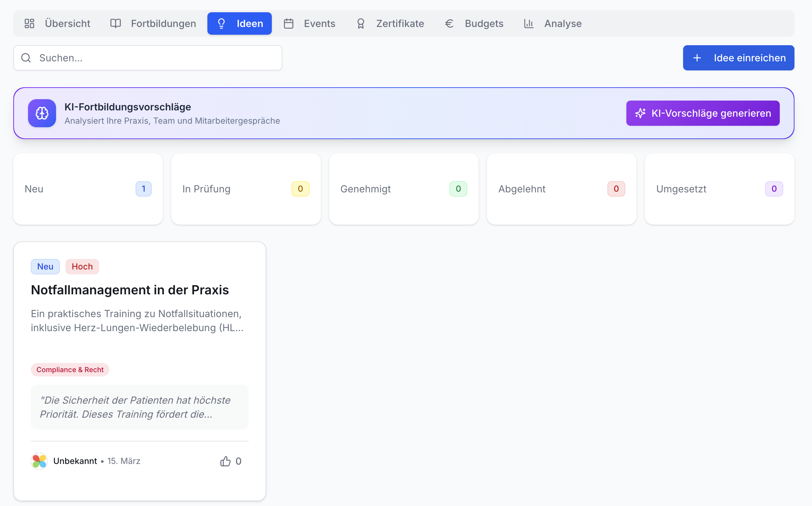Click the sparkle icon on KI-Vorschläge button
Image resolution: width=812 pixels, height=506 pixels.
pos(640,113)
